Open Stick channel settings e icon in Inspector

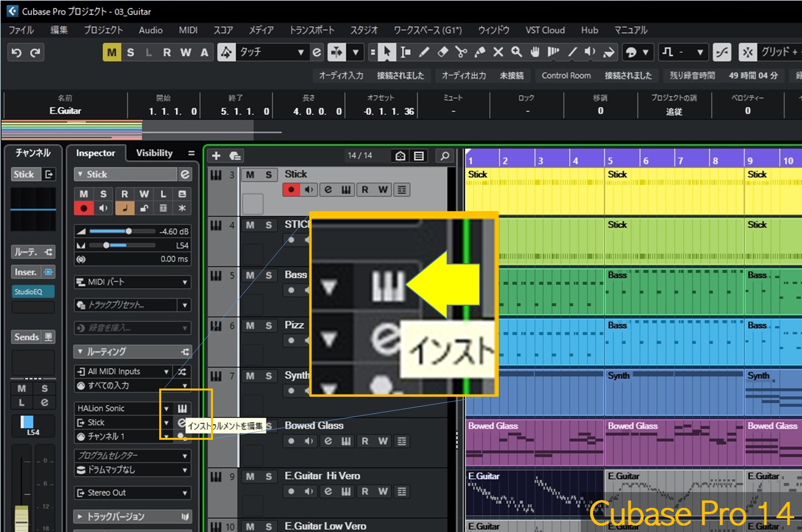pyautogui.click(x=185, y=174)
